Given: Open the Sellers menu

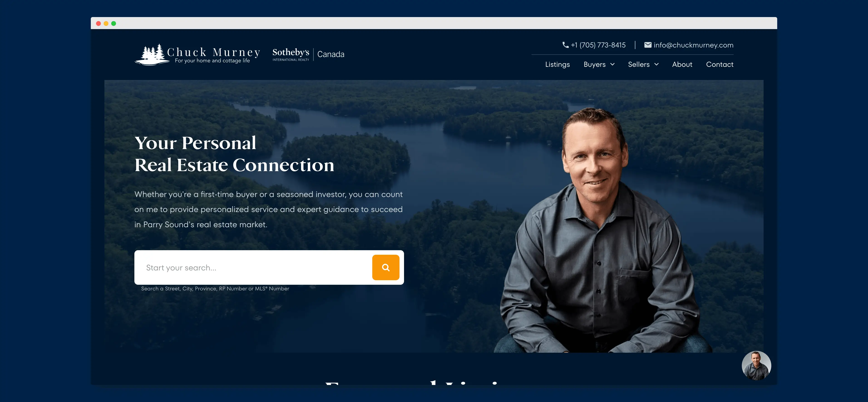Looking at the screenshot, I should point(639,64).
